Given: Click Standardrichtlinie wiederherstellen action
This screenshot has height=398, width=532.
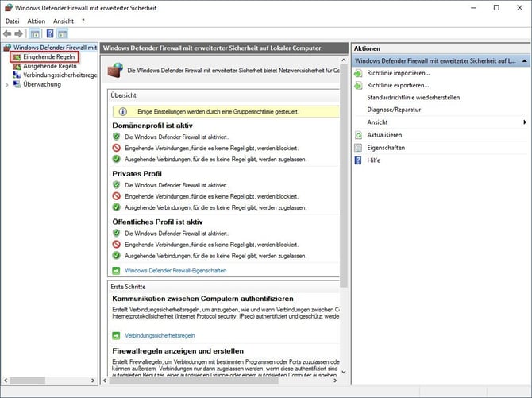Looking at the screenshot, I should (x=413, y=98).
